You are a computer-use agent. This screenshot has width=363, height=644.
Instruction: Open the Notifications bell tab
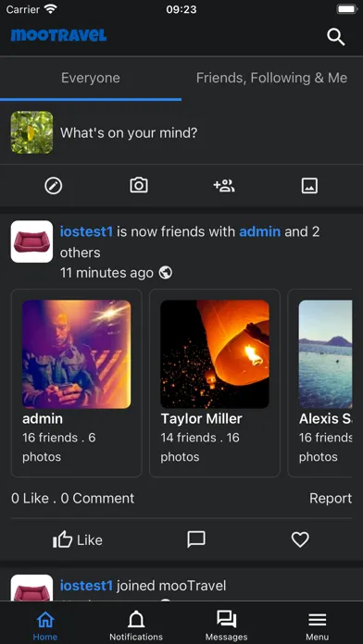(136, 625)
